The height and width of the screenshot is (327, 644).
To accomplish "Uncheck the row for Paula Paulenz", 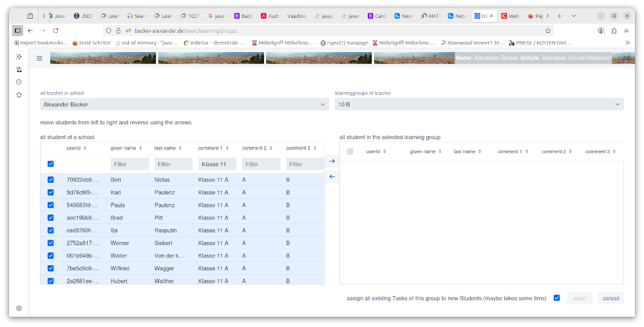I will [50, 205].
